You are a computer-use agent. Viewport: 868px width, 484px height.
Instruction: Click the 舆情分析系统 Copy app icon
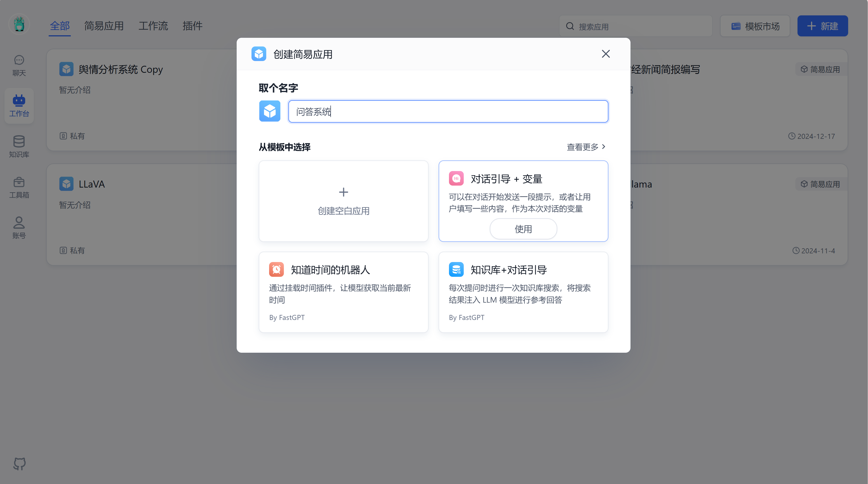tap(66, 69)
